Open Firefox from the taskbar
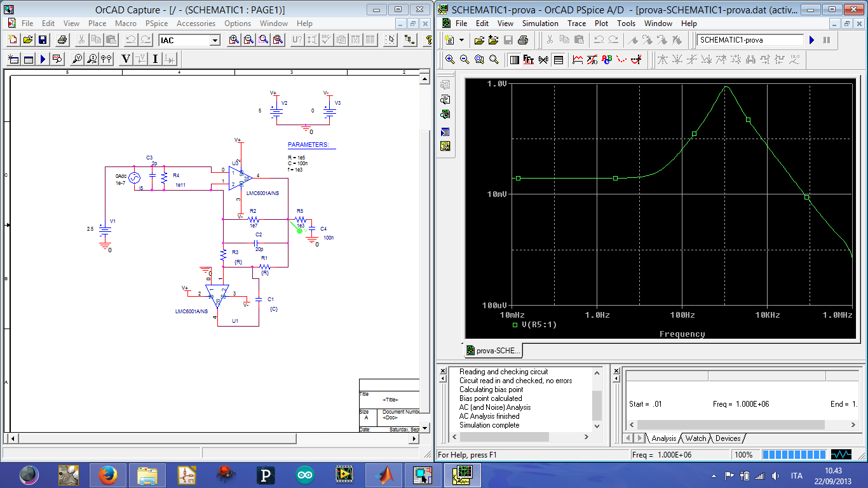Image resolution: width=868 pixels, height=488 pixels. (108, 475)
